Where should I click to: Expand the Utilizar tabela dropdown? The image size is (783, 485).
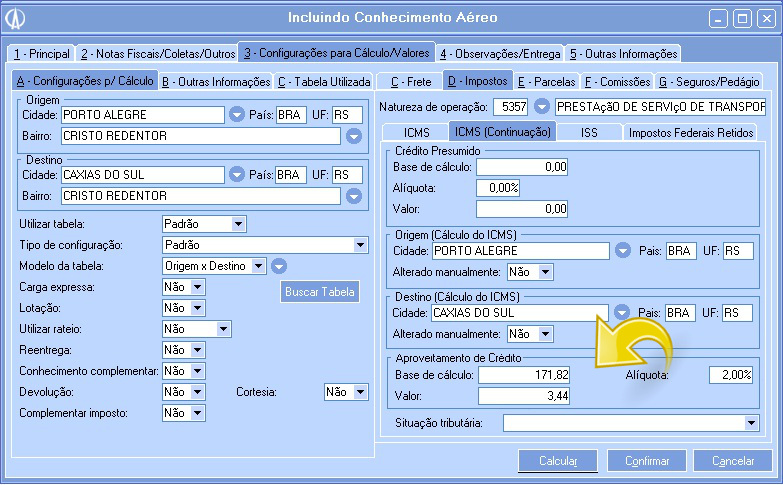pyautogui.click(x=237, y=224)
